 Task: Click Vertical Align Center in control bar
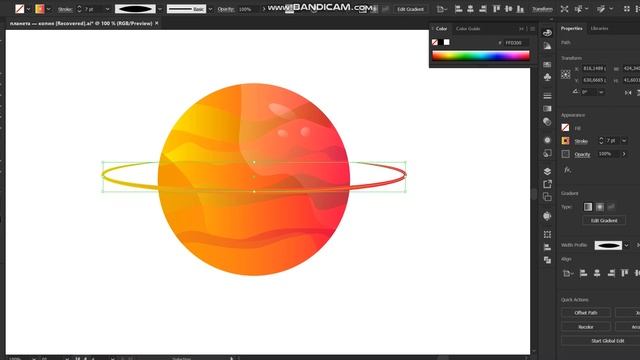pos(508,9)
